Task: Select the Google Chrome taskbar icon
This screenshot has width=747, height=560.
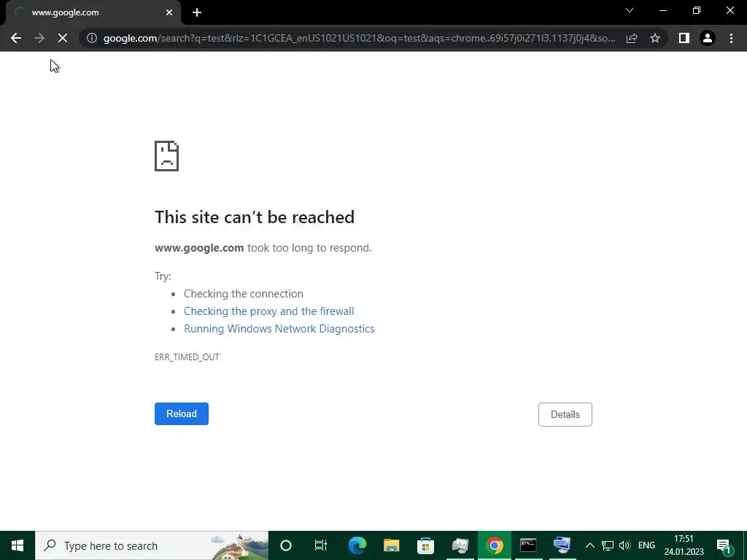Action: [x=495, y=545]
